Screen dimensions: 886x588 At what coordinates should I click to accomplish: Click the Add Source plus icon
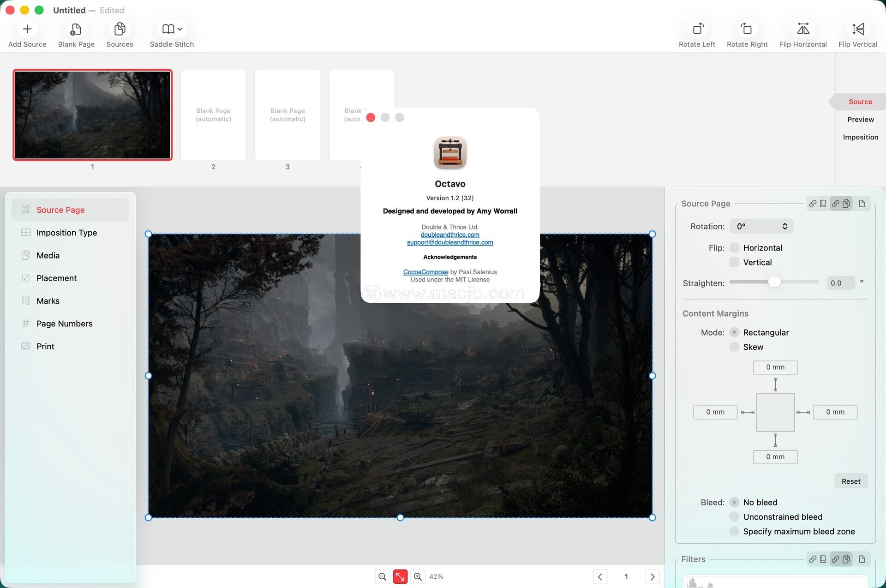(27, 29)
